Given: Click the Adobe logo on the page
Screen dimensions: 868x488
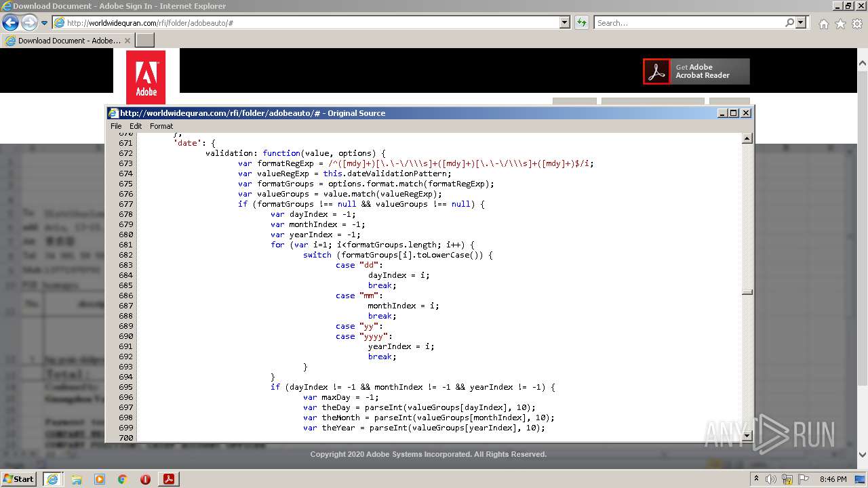Looking at the screenshot, I should [x=146, y=77].
